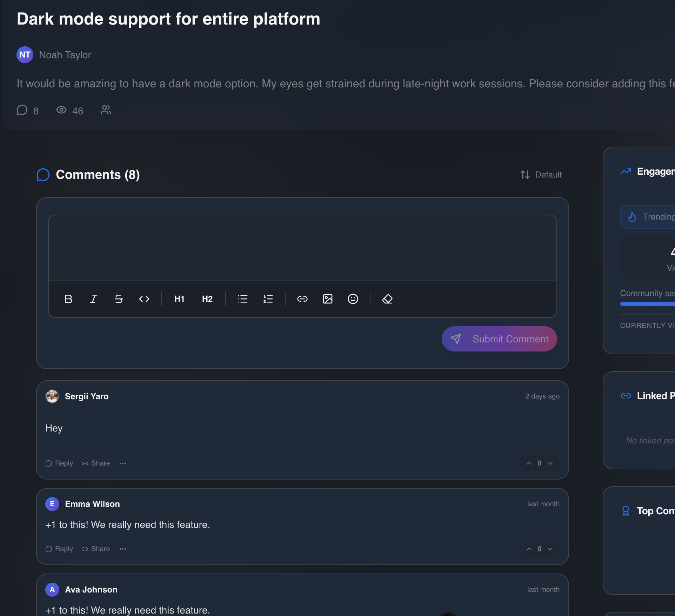The image size is (675, 616).
Task: Insert a bulleted list
Action: tap(242, 299)
